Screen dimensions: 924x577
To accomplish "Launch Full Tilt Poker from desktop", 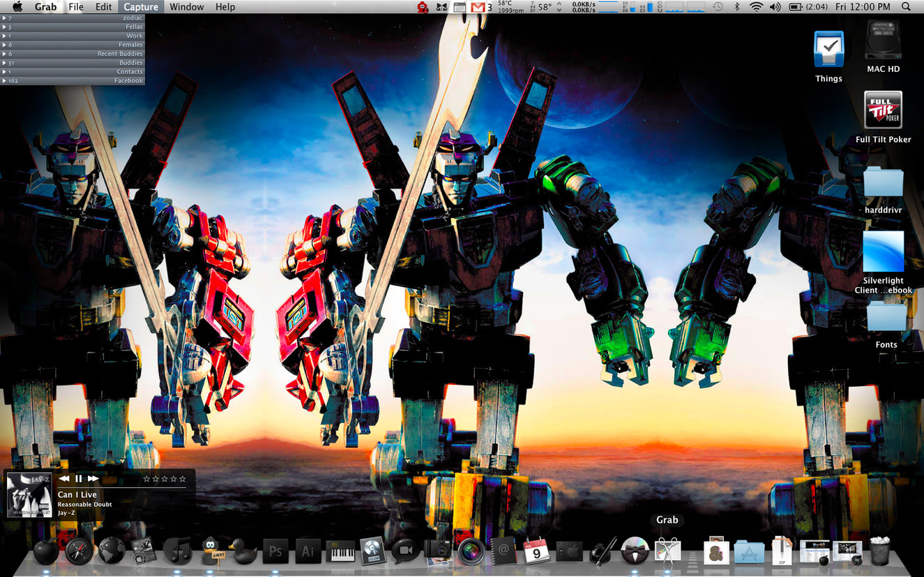I will click(883, 110).
